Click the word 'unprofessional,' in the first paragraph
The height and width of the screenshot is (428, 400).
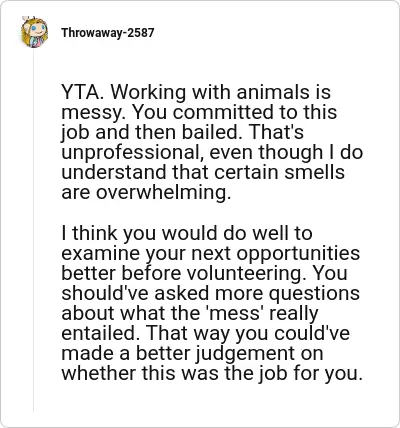pyautogui.click(x=132, y=153)
